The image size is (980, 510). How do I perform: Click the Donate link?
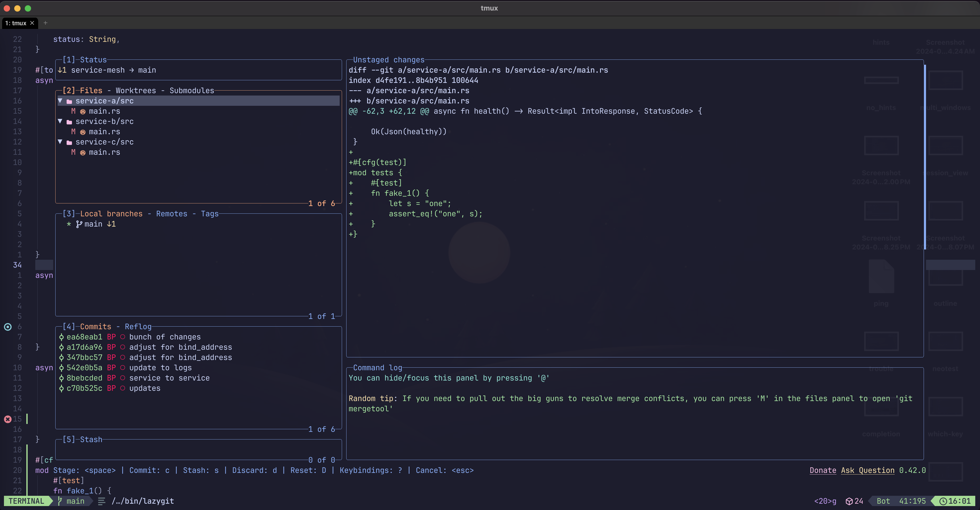point(823,471)
